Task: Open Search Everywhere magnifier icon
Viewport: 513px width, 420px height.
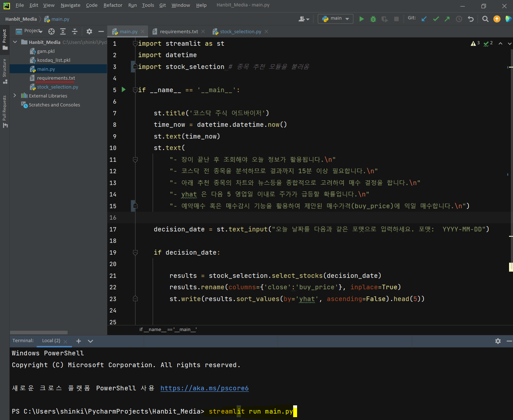Action: [485, 19]
